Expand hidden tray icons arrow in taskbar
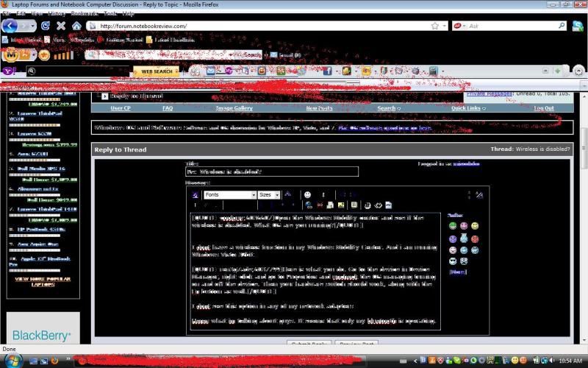The height and width of the screenshot is (368, 588). point(415,361)
